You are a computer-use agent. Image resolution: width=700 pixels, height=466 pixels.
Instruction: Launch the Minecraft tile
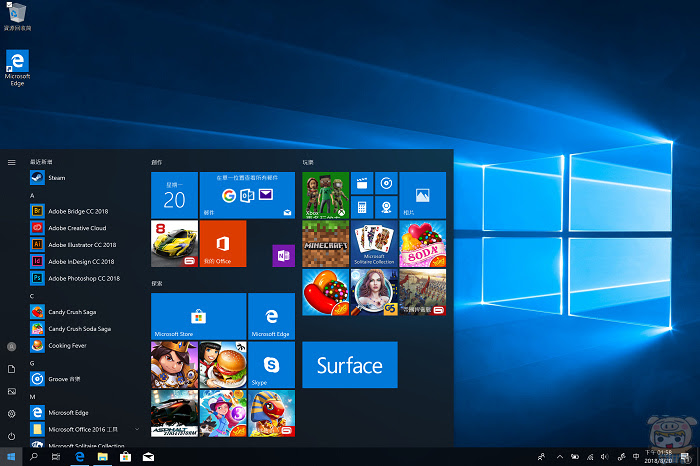click(325, 244)
